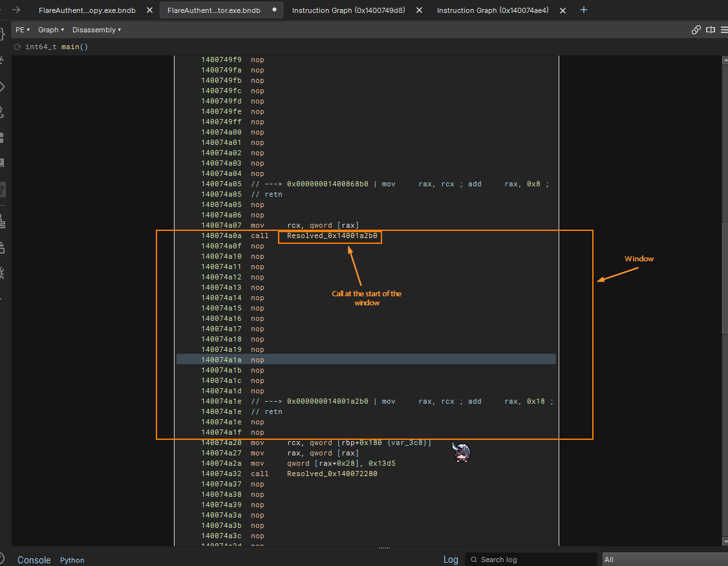Switch to FlareAuthent...tor.exe.bndb tab

(x=213, y=10)
